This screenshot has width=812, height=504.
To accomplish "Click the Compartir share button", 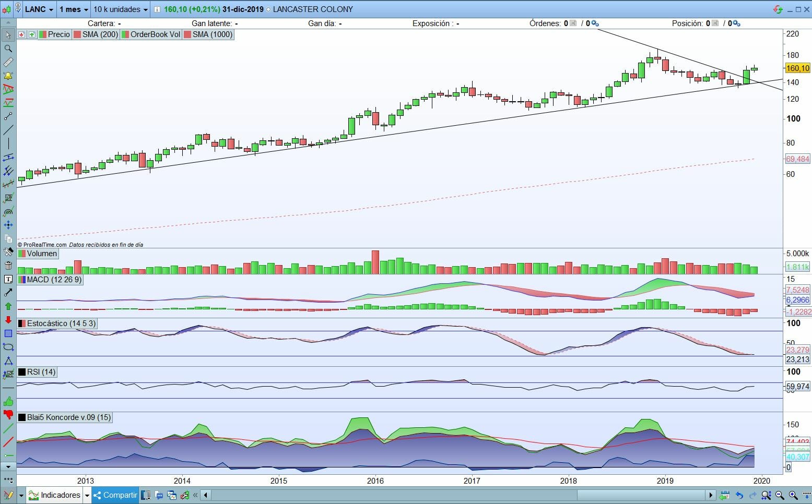I will [115, 495].
